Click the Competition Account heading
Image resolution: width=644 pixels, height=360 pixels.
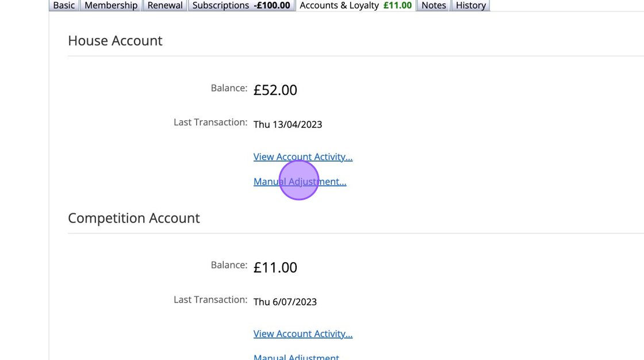(134, 218)
